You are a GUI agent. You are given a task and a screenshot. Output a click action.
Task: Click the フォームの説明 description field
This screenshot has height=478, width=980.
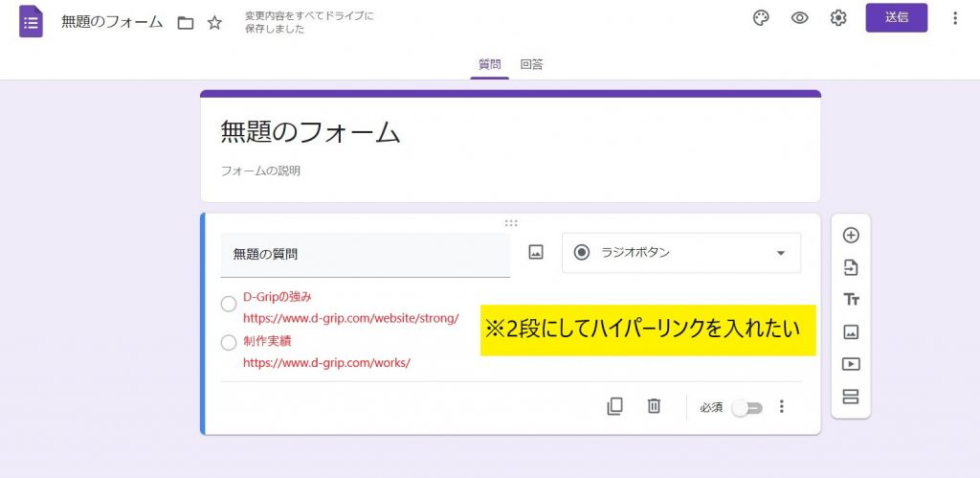pyautogui.click(x=260, y=171)
